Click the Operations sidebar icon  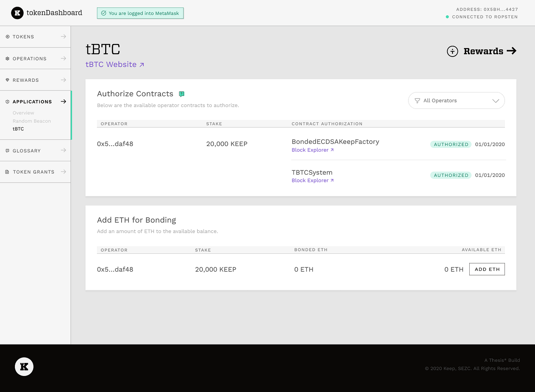(x=7, y=58)
